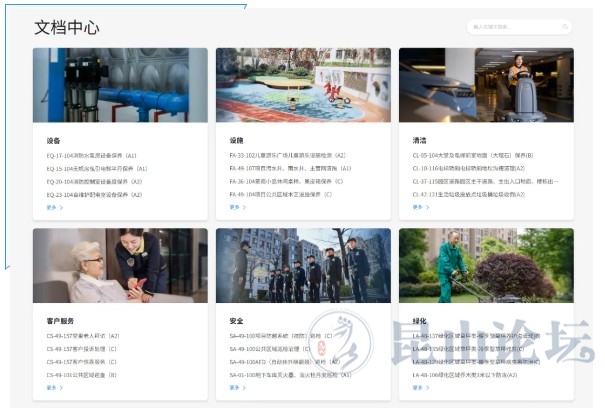This screenshot has height=417, width=605.
Task: Open the 清洁 floor scrubber photo
Action: click(486, 85)
